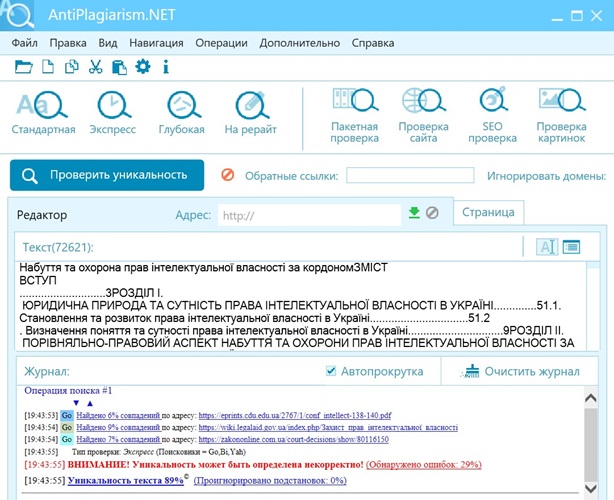The width and height of the screenshot is (614, 500).
Task: Open settings via the gear icon
Action: click(143, 67)
